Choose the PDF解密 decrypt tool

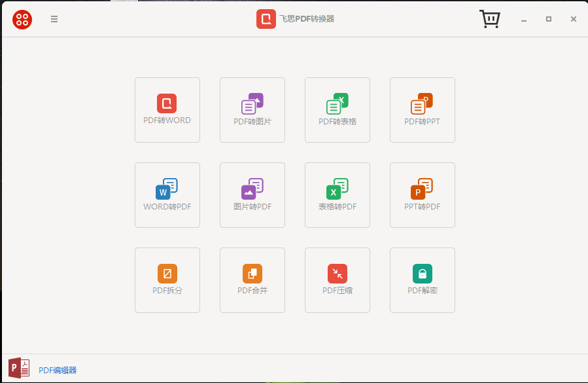pyautogui.click(x=423, y=280)
